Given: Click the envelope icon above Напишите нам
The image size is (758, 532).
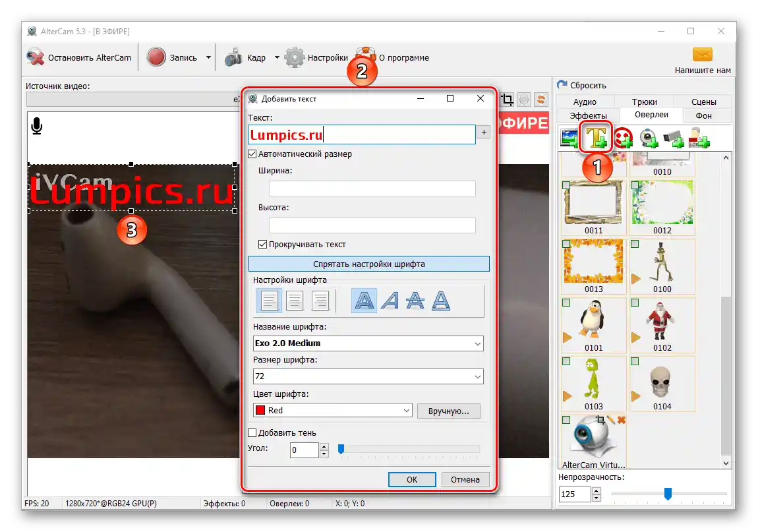Looking at the screenshot, I should coord(703,54).
